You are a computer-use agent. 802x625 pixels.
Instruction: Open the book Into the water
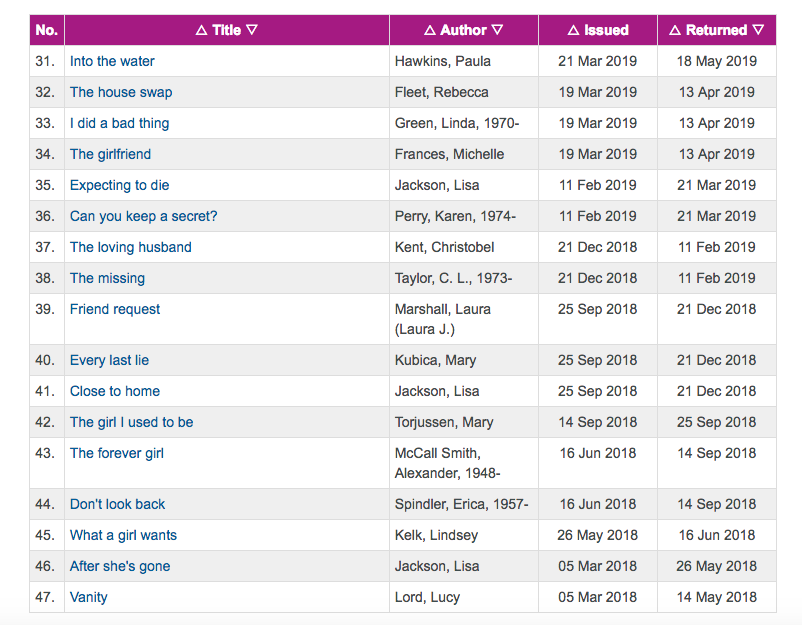pos(112,61)
